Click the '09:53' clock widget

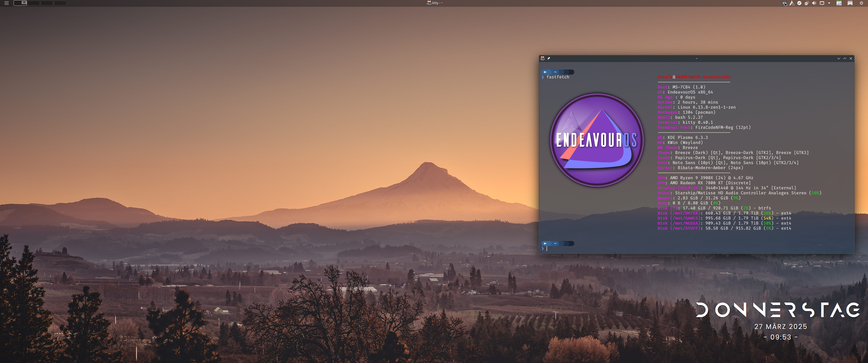click(780, 337)
